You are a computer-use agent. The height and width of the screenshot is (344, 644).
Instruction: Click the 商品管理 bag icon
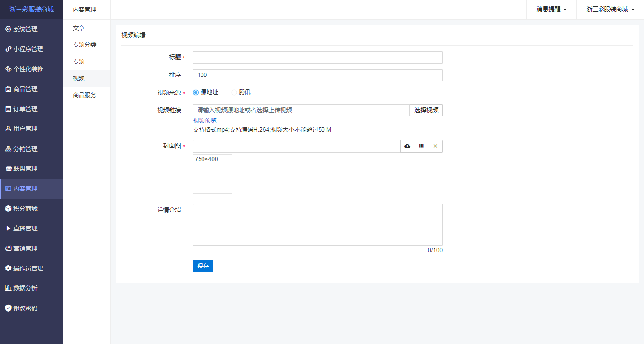(x=8, y=89)
